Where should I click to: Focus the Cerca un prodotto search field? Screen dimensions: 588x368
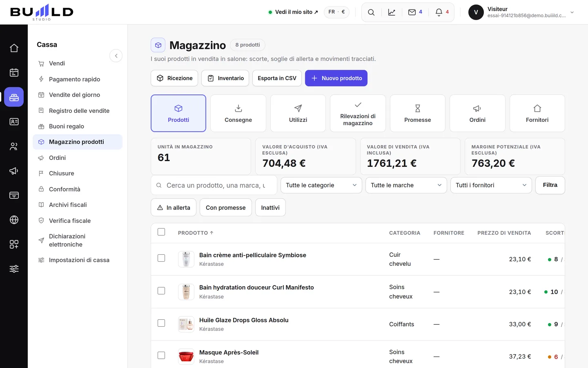(214, 185)
